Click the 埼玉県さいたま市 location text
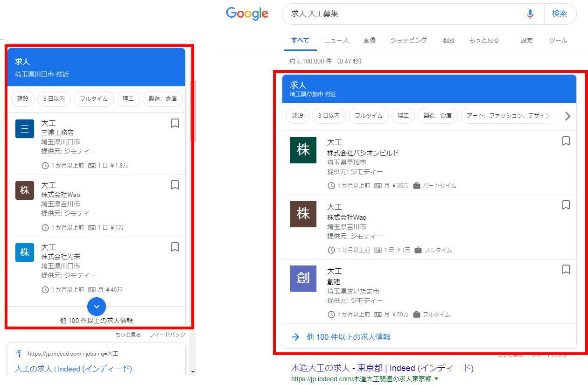 (353, 291)
